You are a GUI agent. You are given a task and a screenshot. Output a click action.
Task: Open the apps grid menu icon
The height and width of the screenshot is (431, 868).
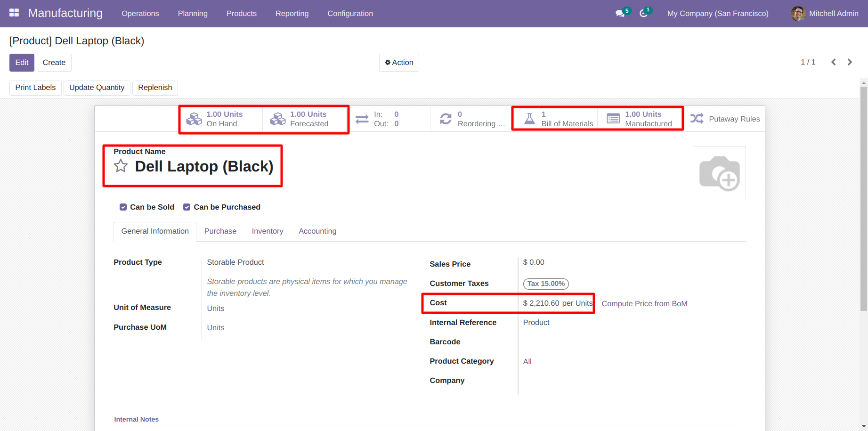(14, 13)
